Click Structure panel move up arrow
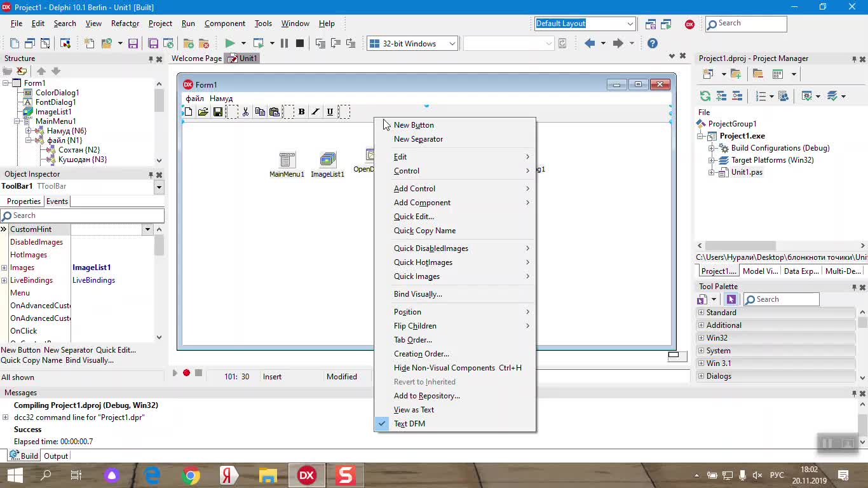This screenshot has height=488, width=868. coord(41,71)
